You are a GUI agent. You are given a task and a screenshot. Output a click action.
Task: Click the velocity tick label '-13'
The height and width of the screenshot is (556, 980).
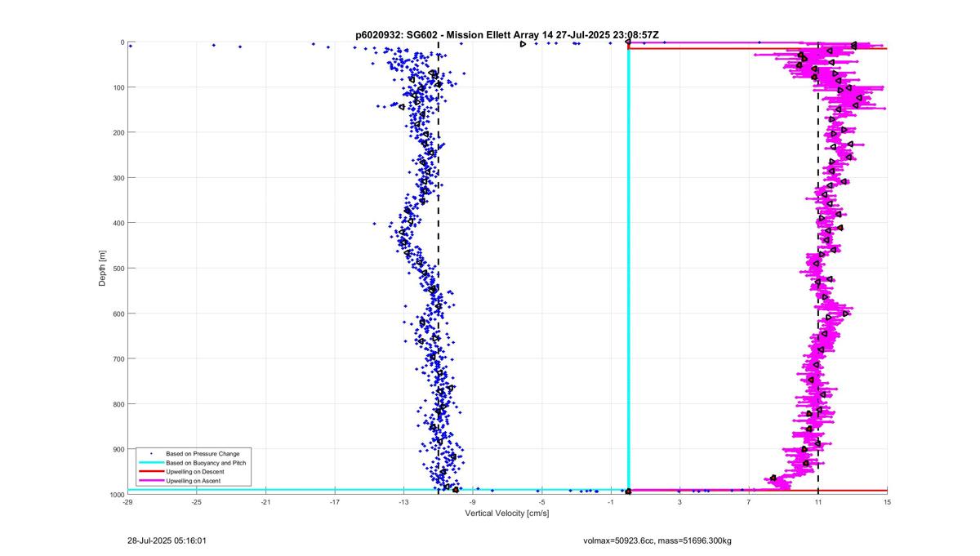point(403,502)
